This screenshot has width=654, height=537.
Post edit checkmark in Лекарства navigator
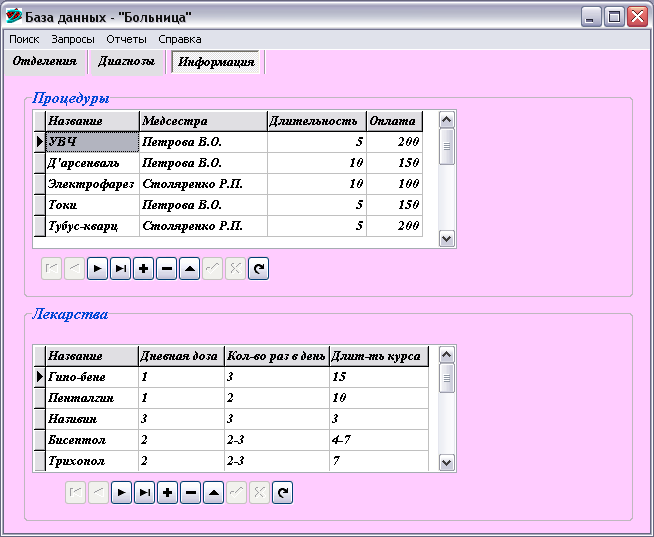(x=236, y=492)
